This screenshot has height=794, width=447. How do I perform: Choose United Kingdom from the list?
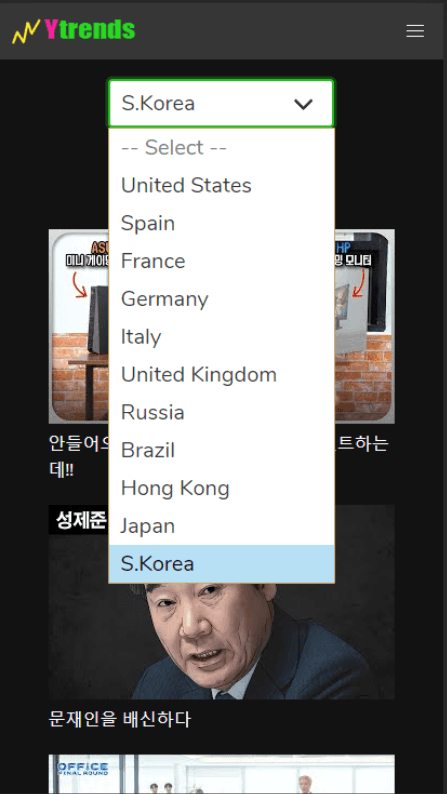[x=221, y=375]
